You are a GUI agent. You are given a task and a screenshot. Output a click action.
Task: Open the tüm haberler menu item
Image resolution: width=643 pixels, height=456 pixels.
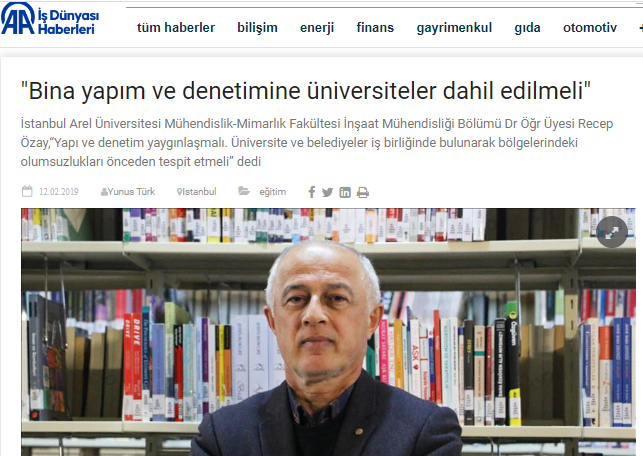click(176, 27)
